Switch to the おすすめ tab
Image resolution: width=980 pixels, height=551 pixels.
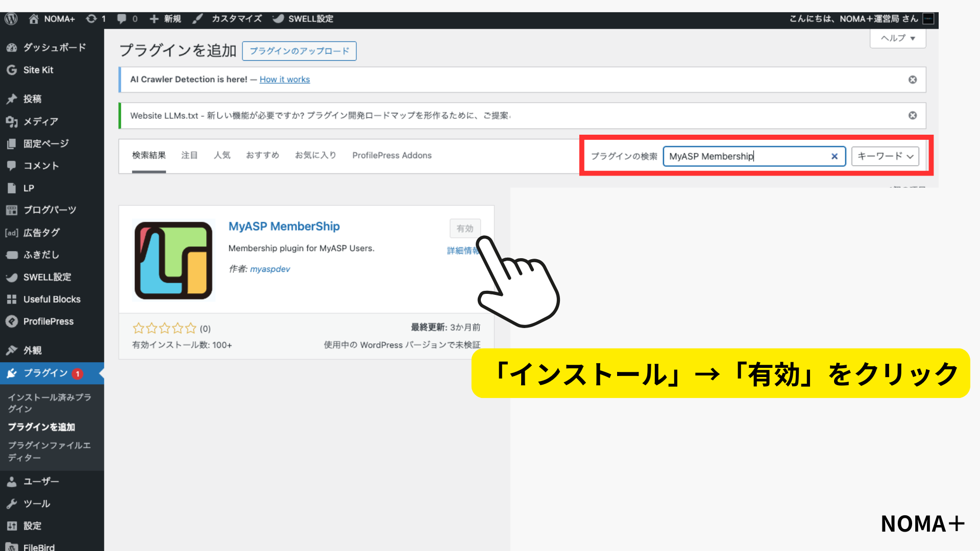(x=262, y=156)
